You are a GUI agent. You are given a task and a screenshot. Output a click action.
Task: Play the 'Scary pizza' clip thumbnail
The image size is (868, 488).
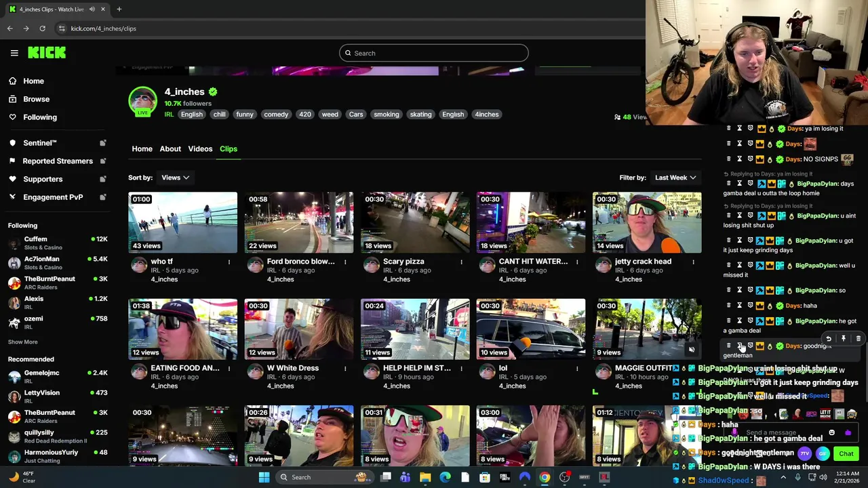[415, 222]
